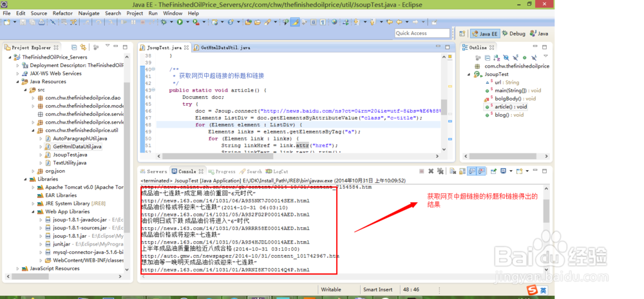Collapse TheFinishedOilPrice_Servers project node

(10, 57)
